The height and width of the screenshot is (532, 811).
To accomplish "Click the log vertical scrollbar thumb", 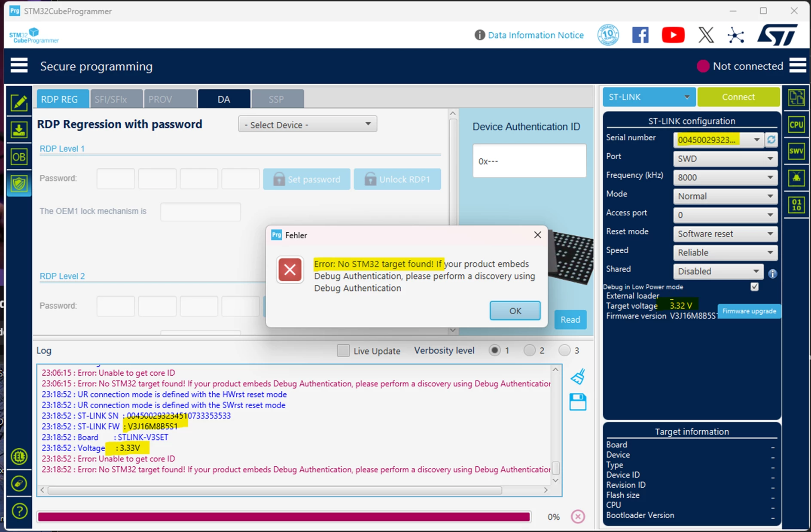I will [555, 468].
